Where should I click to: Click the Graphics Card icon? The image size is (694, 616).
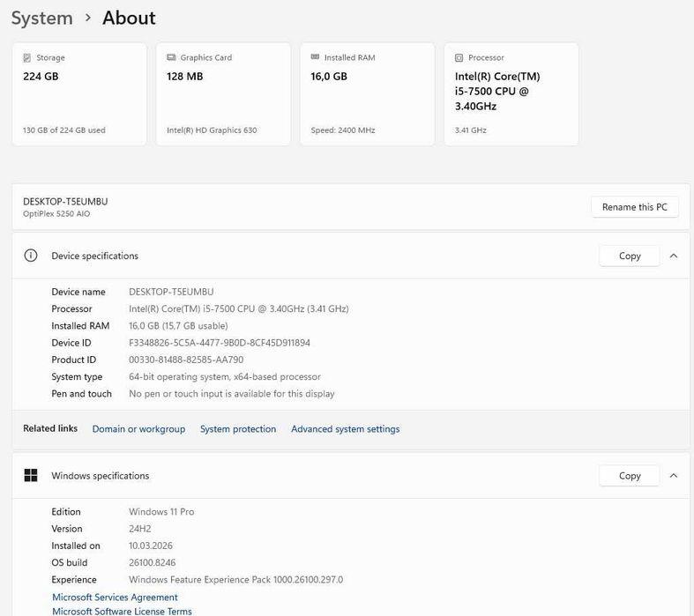tap(171, 58)
